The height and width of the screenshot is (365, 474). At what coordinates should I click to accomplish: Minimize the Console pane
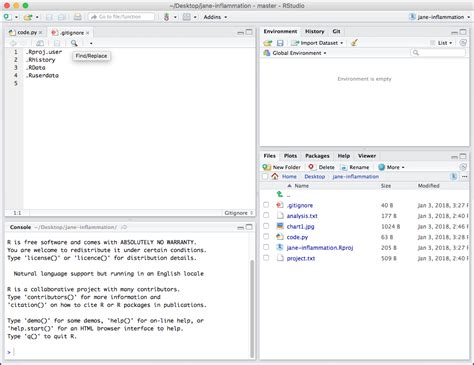[240, 227]
